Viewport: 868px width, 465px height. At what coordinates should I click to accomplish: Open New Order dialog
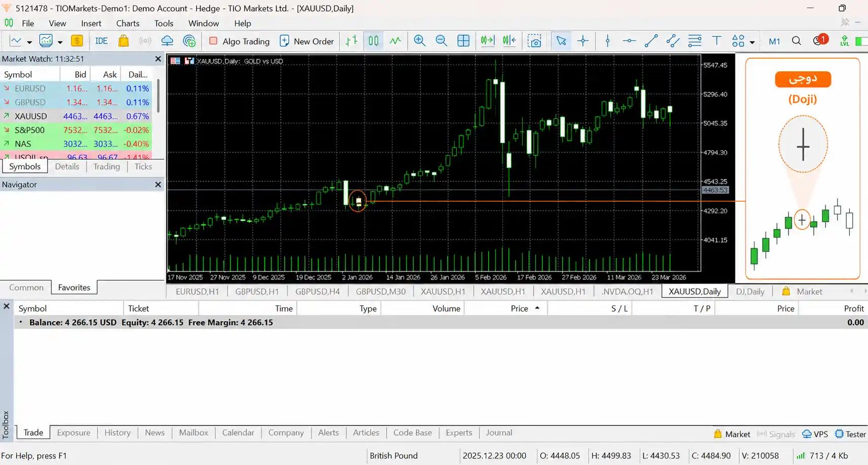pyautogui.click(x=307, y=42)
